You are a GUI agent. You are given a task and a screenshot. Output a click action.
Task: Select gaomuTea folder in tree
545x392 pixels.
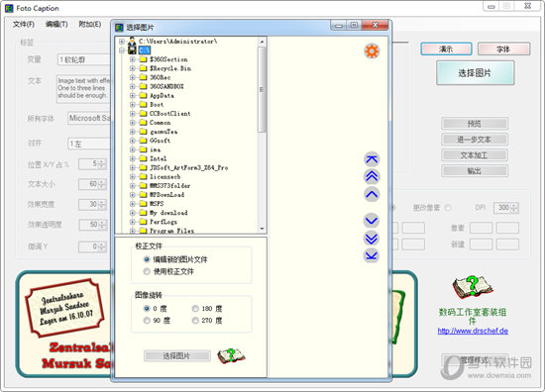(x=163, y=132)
